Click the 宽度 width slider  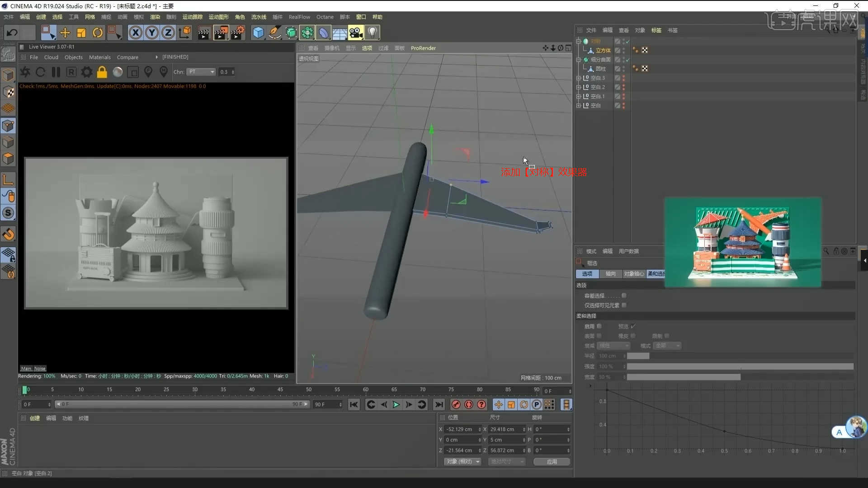tap(683, 377)
